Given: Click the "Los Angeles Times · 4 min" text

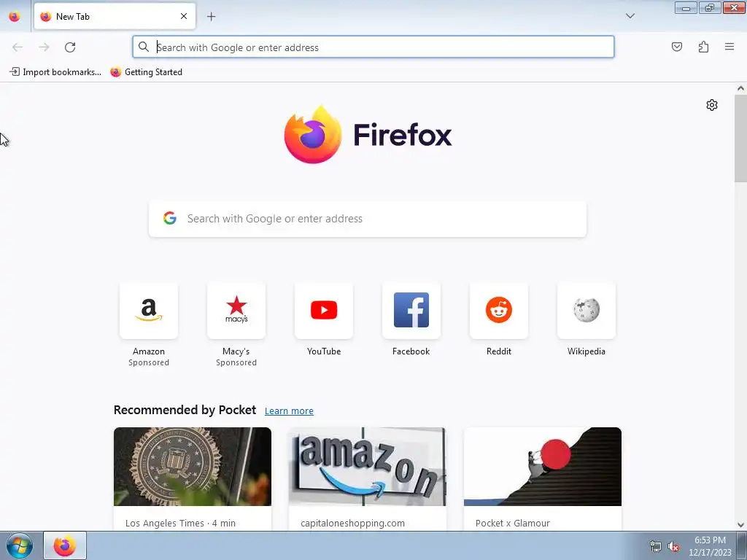Looking at the screenshot, I should tap(181, 523).
